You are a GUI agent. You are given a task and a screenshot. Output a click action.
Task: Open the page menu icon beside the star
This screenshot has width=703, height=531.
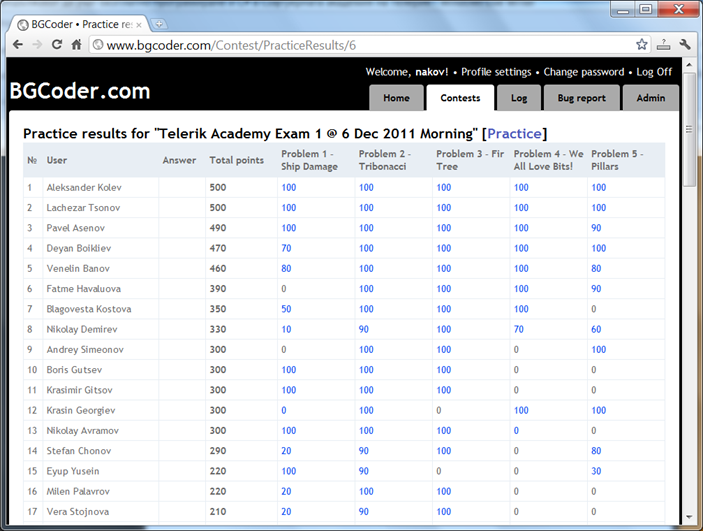tap(664, 44)
